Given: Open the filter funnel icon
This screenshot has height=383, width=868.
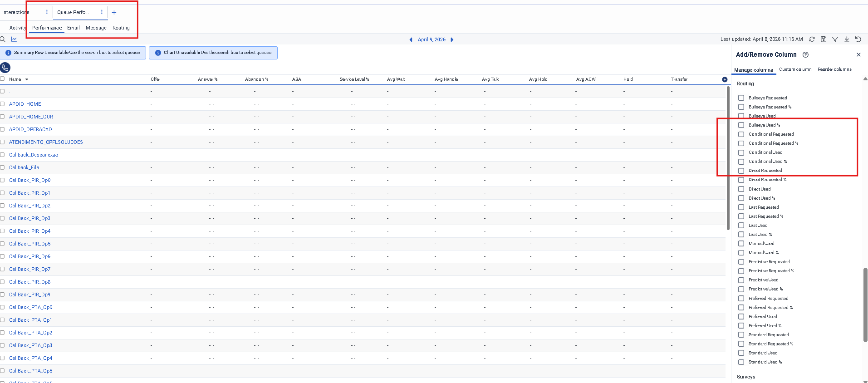Looking at the screenshot, I should 835,39.
